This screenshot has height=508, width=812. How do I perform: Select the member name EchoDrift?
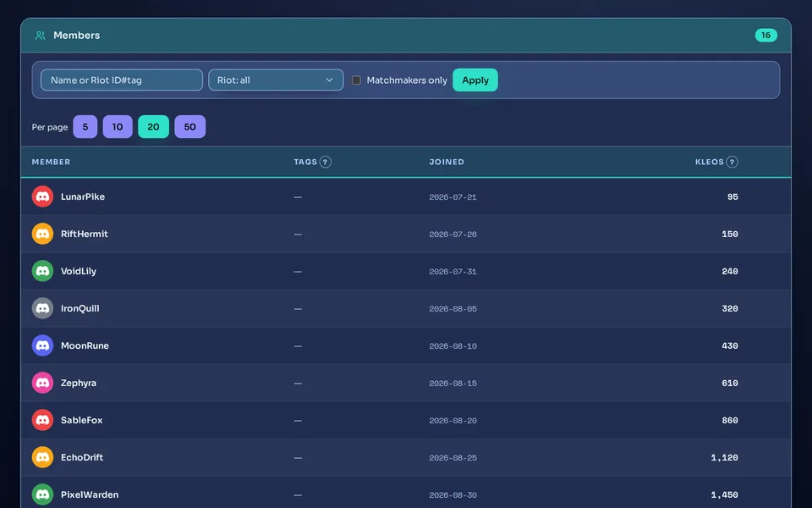(x=82, y=458)
